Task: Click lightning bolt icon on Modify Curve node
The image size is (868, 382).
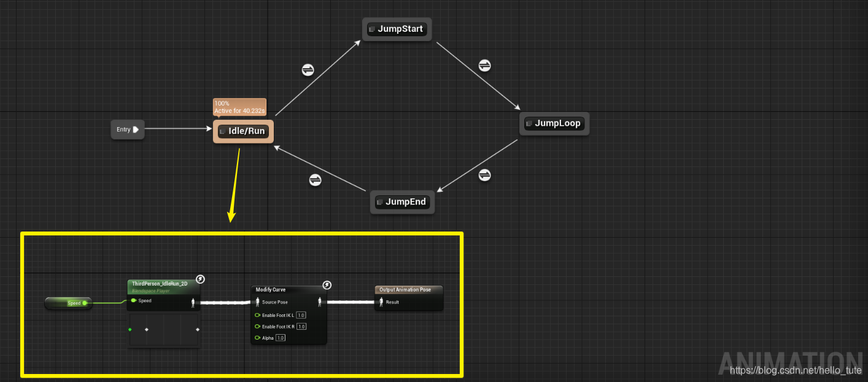Action: (326, 285)
